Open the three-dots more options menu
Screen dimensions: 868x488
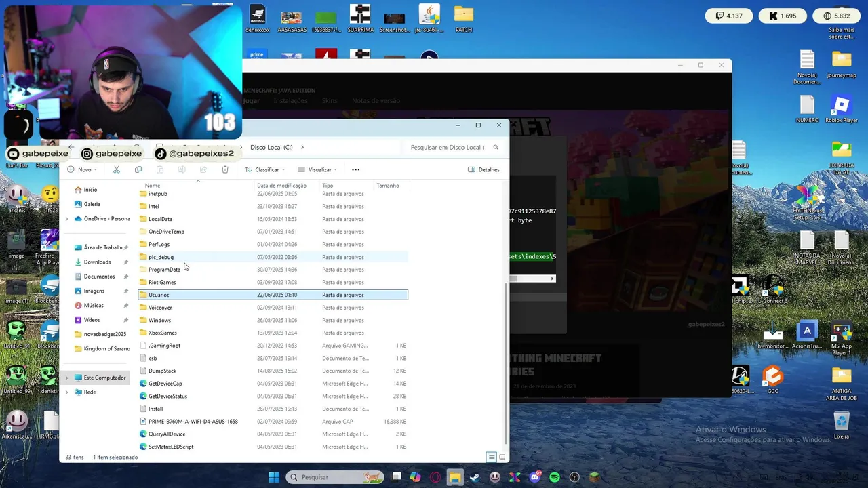[355, 169]
